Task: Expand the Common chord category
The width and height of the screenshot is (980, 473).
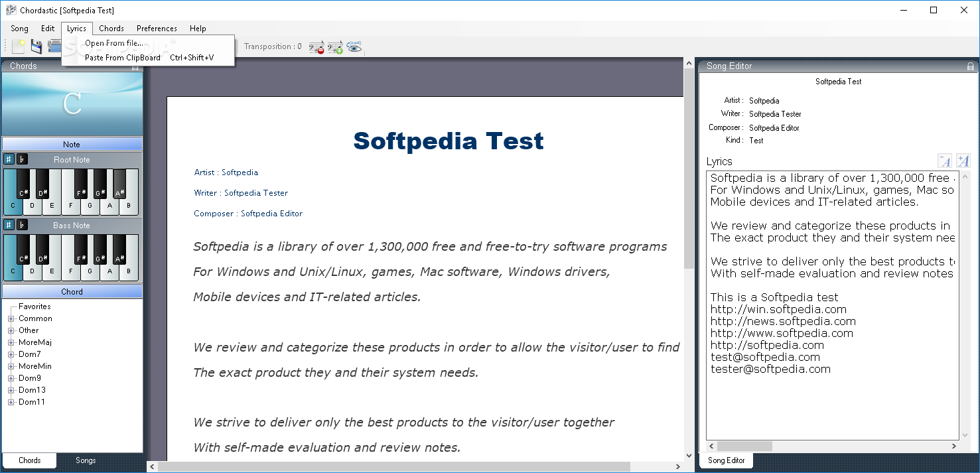Action: pyautogui.click(x=11, y=318)
